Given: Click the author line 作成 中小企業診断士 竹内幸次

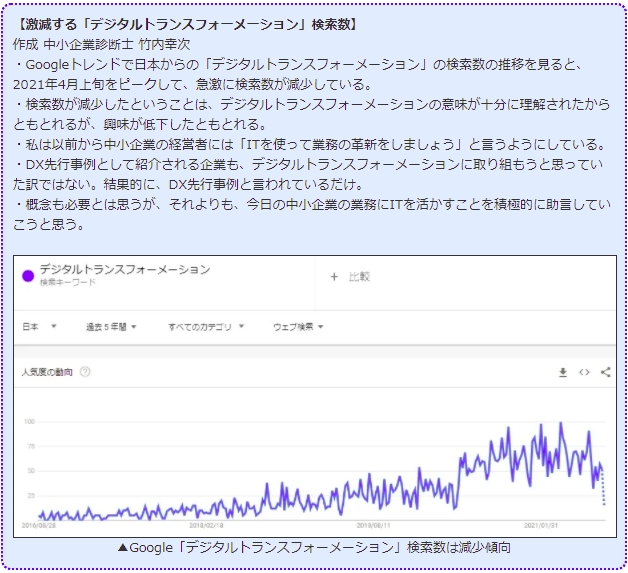Looking at the screenshot, I should tap(101, 44).
